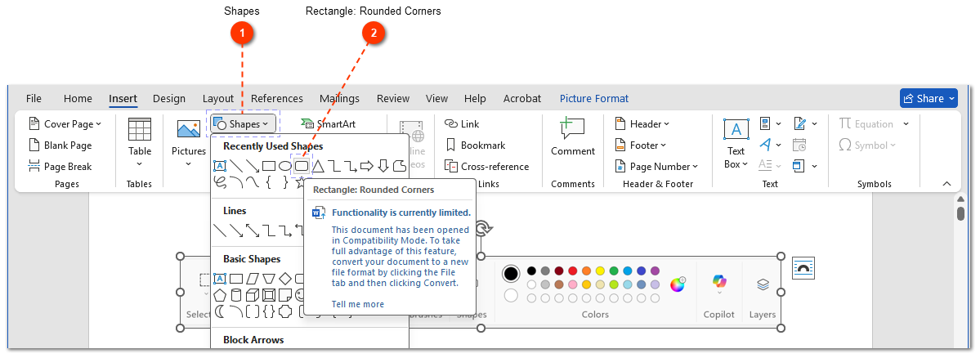Choose the Right Brace in Recently Used Shapes

pos(285,181)
